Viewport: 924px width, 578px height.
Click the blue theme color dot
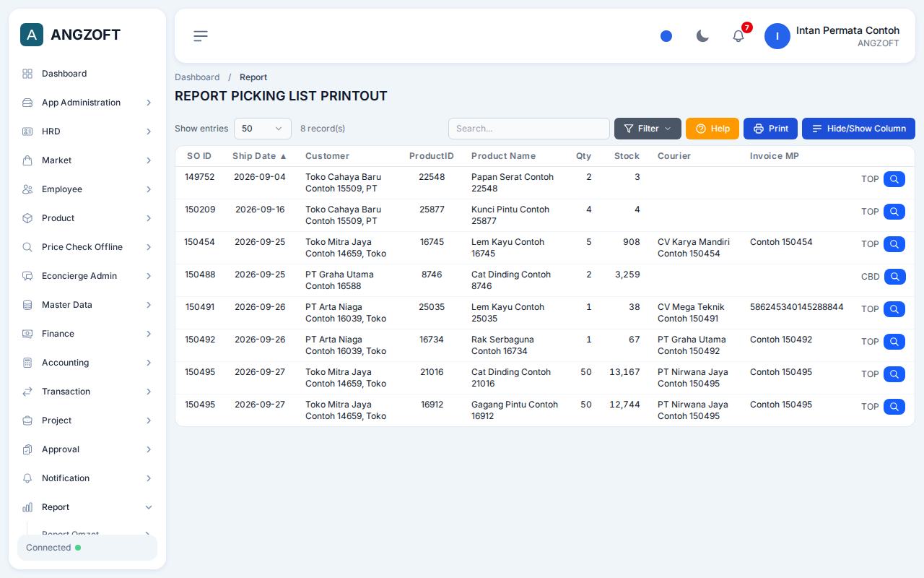(666, 36)
